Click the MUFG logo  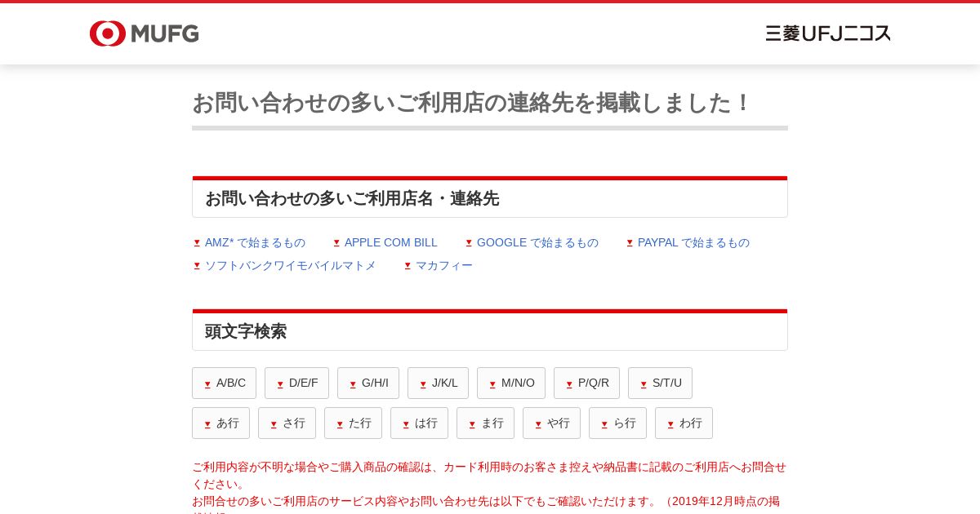[145, 33]
